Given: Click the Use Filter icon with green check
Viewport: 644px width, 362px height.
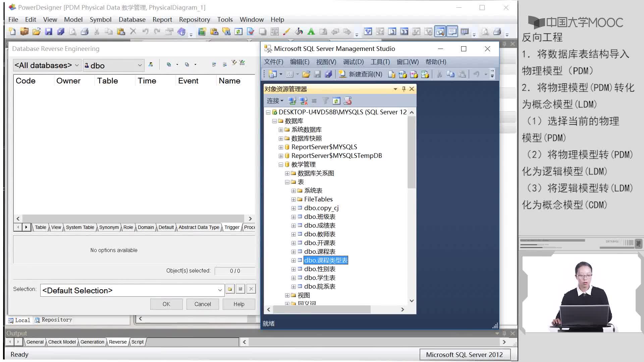Looking at the screenshot, I should (x=242, y=63).
